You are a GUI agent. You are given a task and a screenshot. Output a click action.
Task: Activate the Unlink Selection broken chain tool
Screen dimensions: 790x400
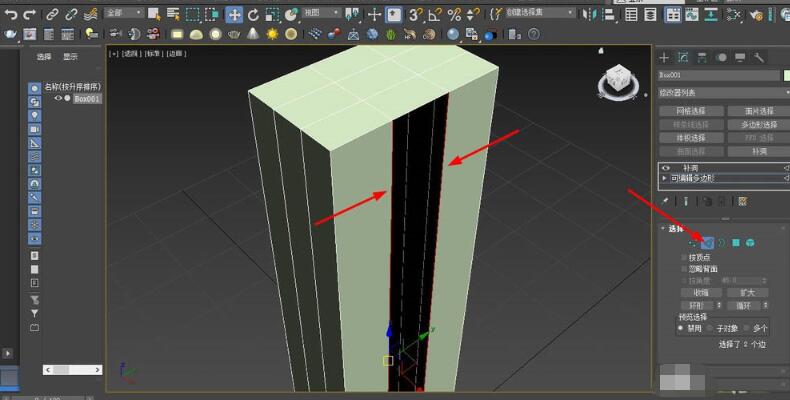(71, 15)
